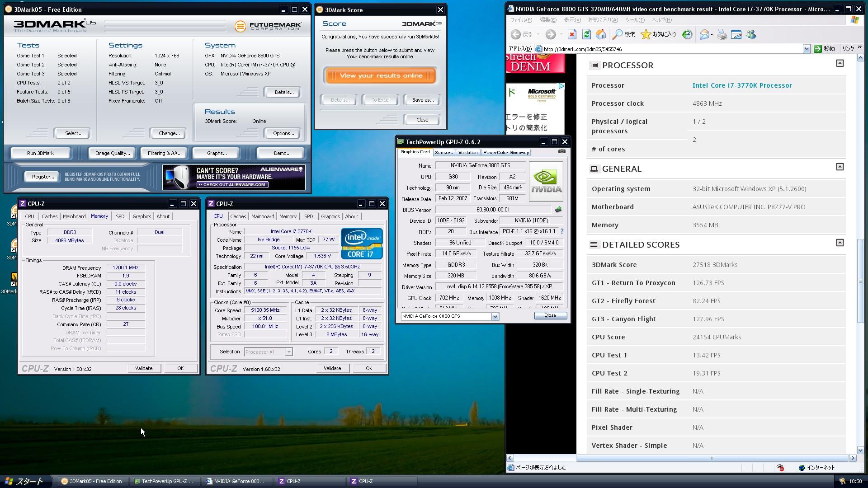Save BIOS using the GPU-Z chip icon
The image size is (868, 488).
click(x=558, y=210)
